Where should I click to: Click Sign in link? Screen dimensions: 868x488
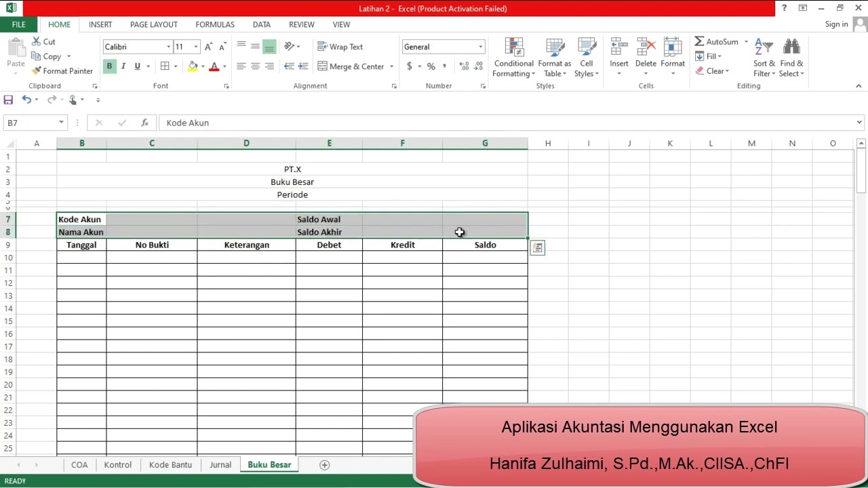tap(837, 24)
